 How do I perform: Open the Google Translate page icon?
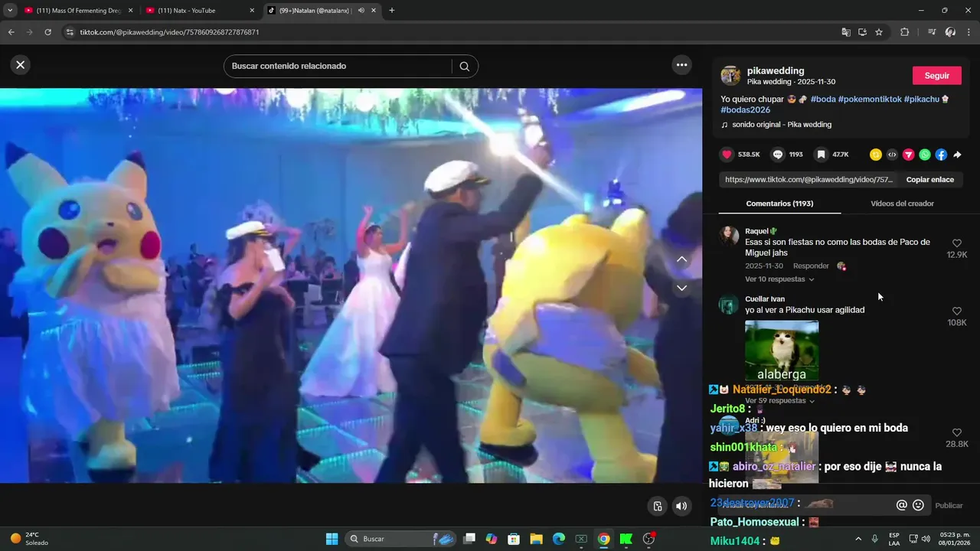pyautogui.click(x=846, y=32)
